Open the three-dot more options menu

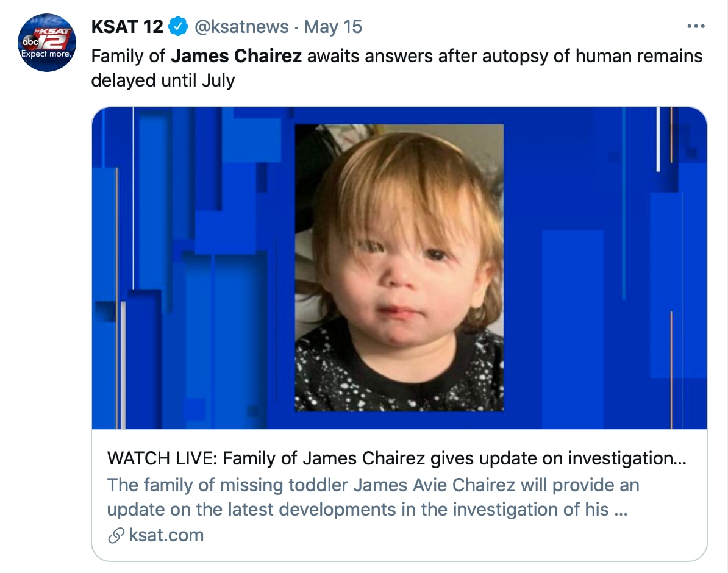695,27
